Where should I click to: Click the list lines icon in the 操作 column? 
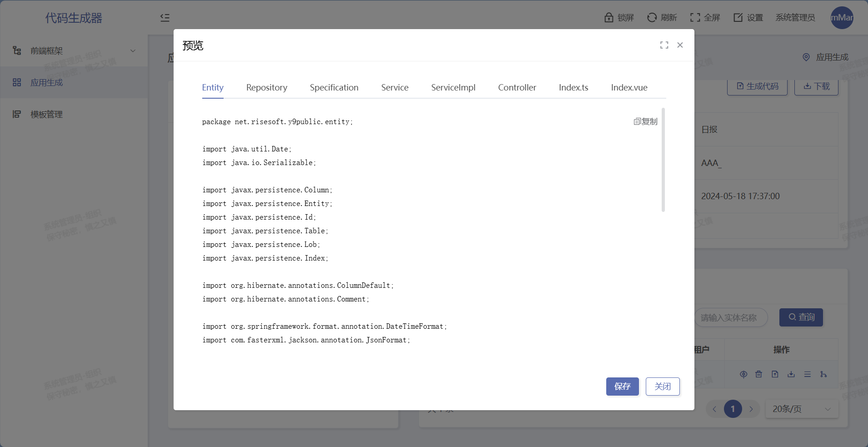808,374
